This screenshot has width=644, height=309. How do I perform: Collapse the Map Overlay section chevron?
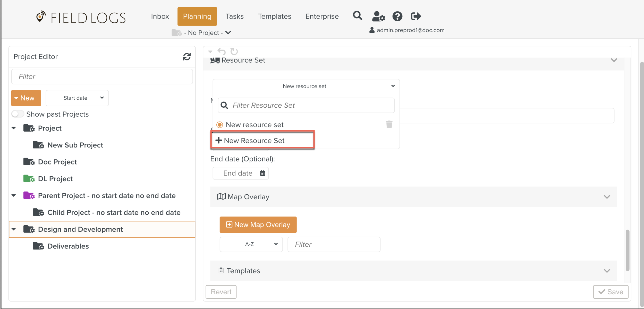tap(607, 197)
